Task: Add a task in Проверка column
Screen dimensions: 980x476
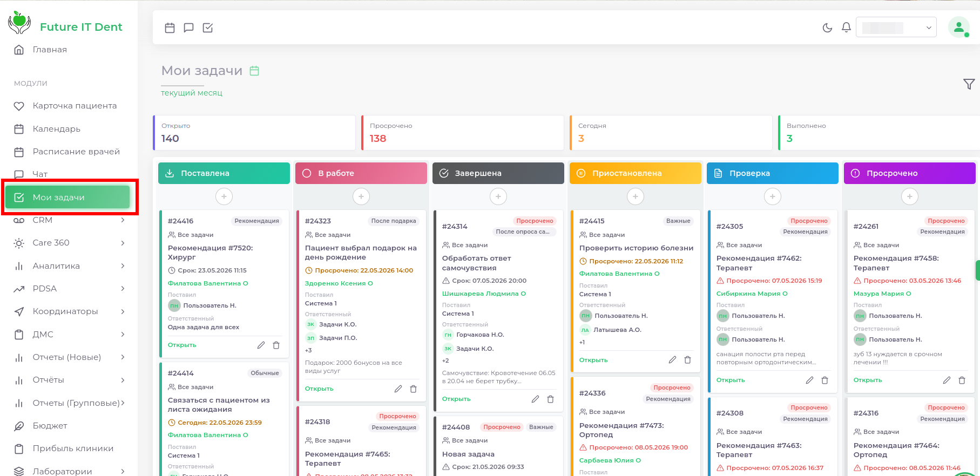Action: pos(773,196)
